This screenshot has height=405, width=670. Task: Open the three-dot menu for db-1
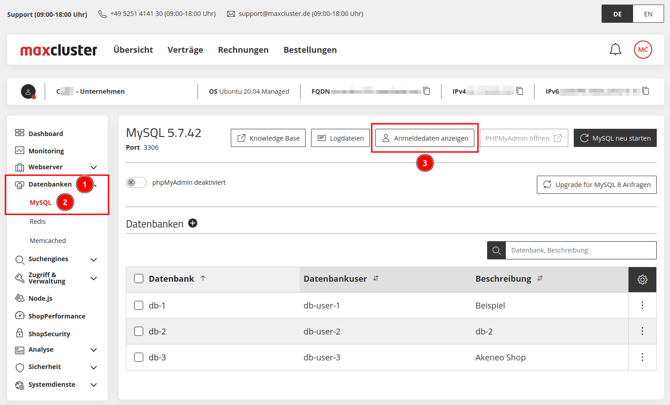tap(642, 306)
